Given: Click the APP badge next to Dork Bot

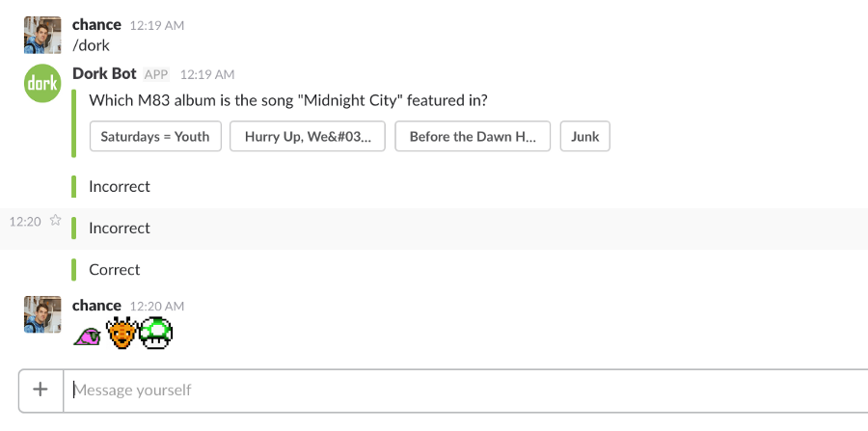Looking at the screenshot, I should point(156,74).
